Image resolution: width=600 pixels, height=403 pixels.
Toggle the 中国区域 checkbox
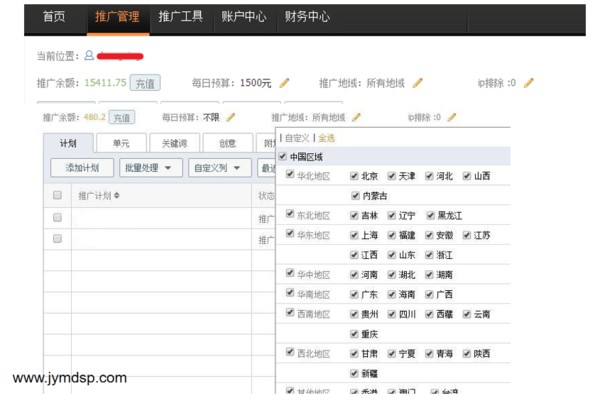tap(283, 157)
